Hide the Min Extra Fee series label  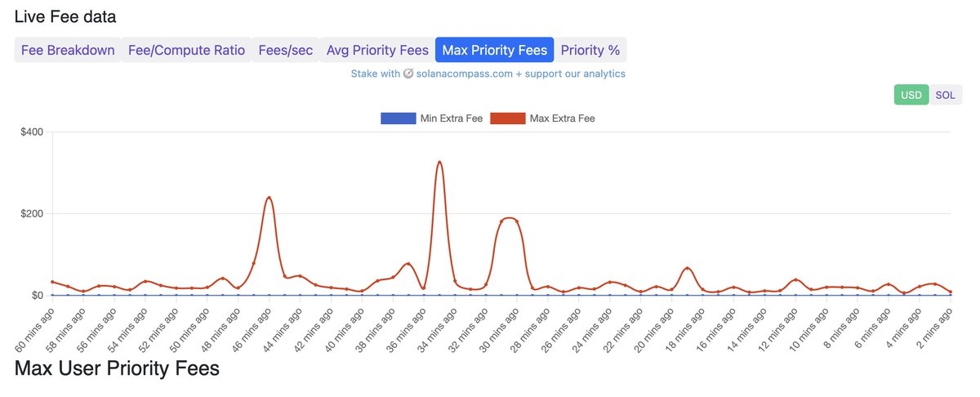(451, 118)
